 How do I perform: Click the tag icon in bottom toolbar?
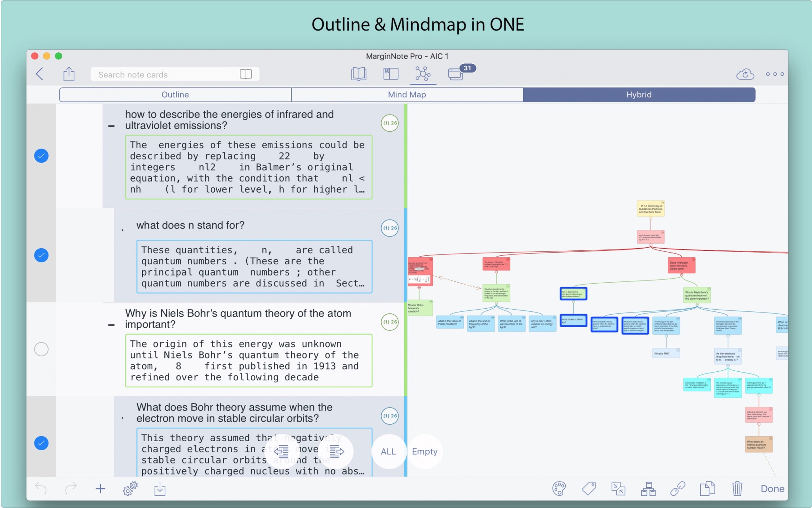[x=589, y=488]
